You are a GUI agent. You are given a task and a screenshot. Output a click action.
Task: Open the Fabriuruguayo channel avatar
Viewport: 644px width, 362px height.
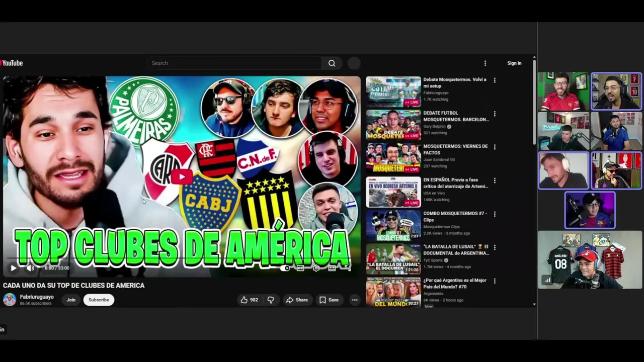pyautogui.click(x=9, y=300)
